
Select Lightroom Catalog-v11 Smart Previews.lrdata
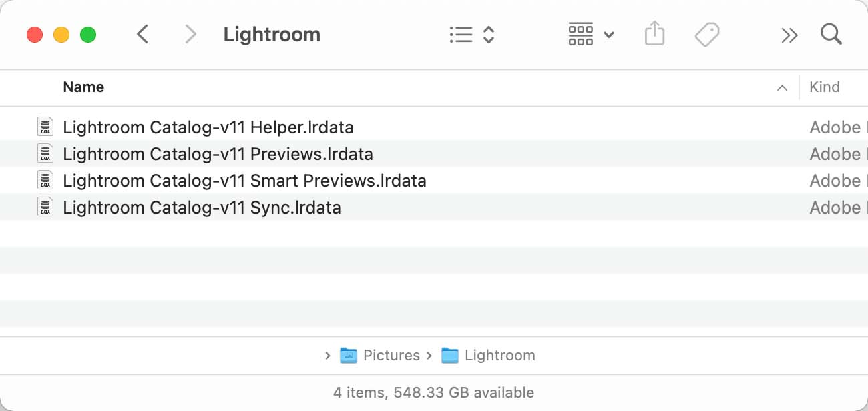tap(244, 180)
